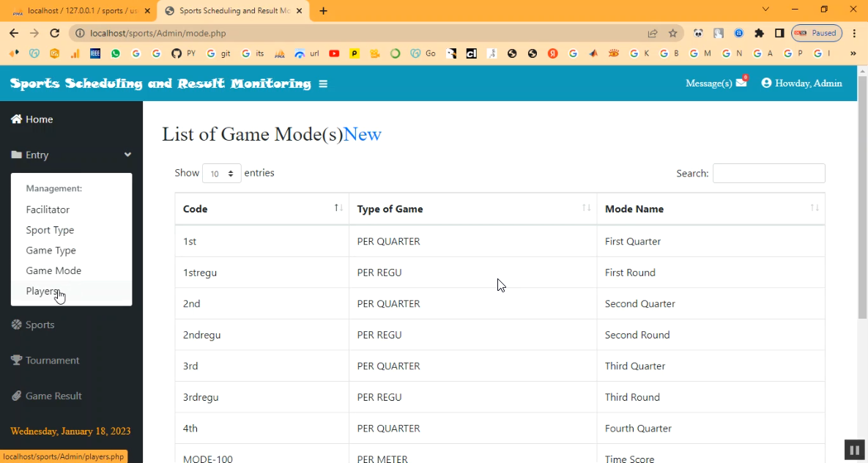Click the New link beside the heading

click(363, 135)
